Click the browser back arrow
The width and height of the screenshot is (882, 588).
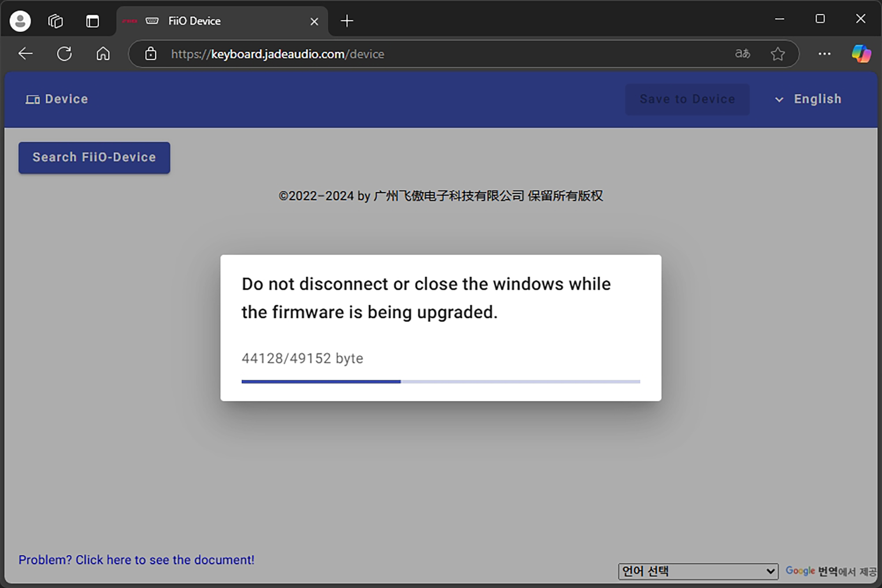[26, 54]
